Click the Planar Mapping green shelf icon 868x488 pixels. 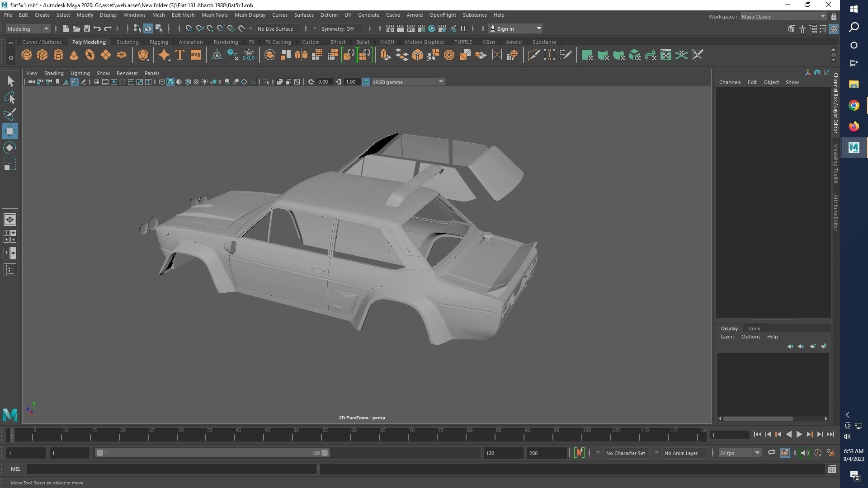tap(587, 55)
